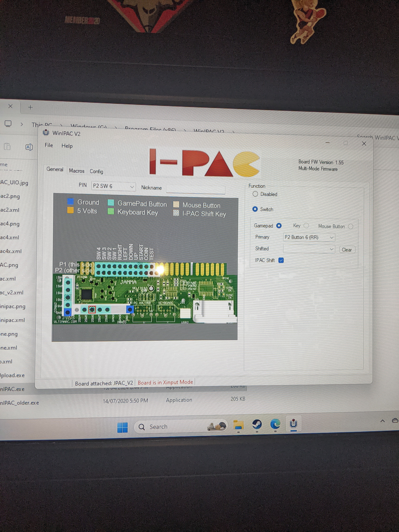399x532 pixels.
Task: Open the PIN dropdown showing P2 SW 6
Action: [x=113, y=186]
